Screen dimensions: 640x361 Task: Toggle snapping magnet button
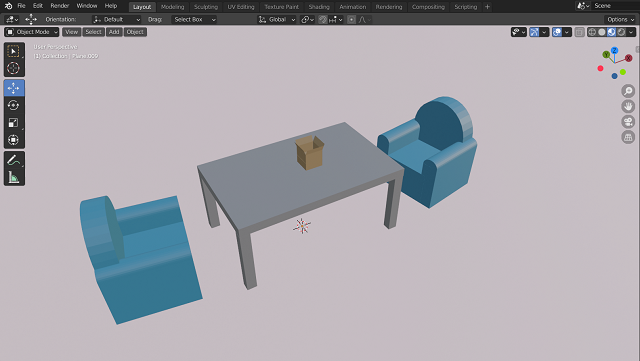pos(323,19)
